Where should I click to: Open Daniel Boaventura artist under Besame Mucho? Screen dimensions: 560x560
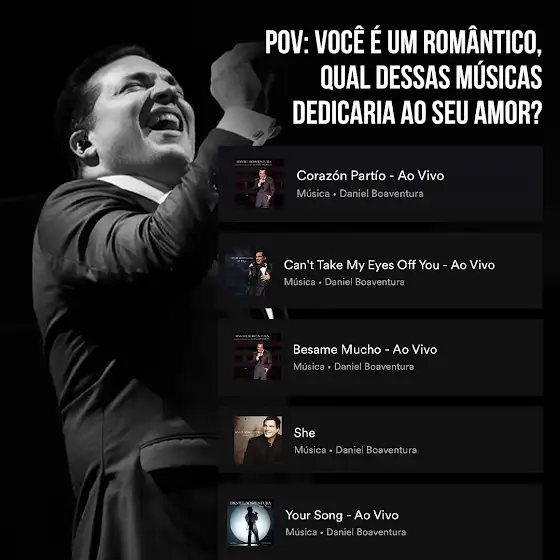(x=374, y=366)
